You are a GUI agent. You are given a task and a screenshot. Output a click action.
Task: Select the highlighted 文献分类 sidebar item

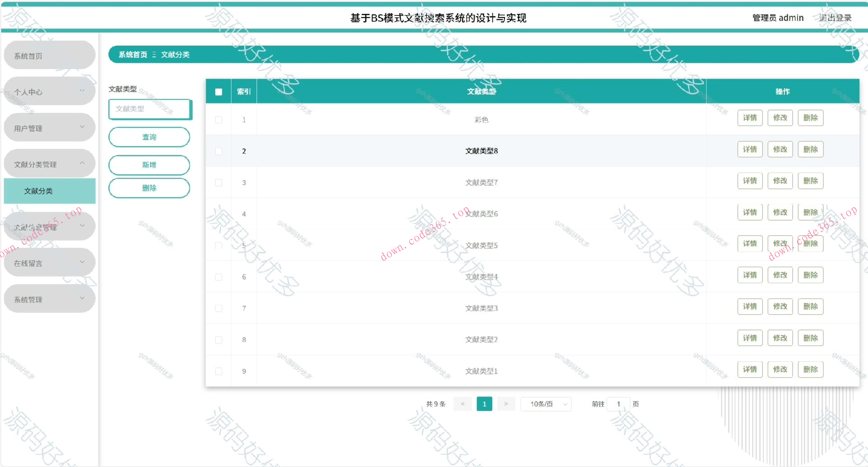coord(49,191)
